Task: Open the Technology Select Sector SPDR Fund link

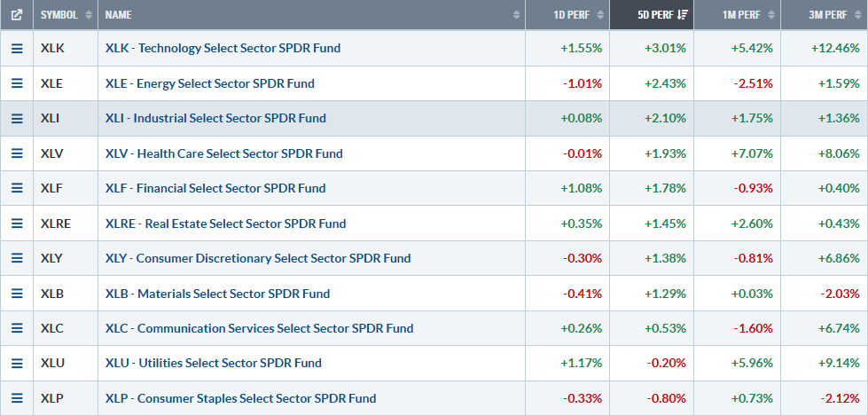Action: tap(223, 48)
